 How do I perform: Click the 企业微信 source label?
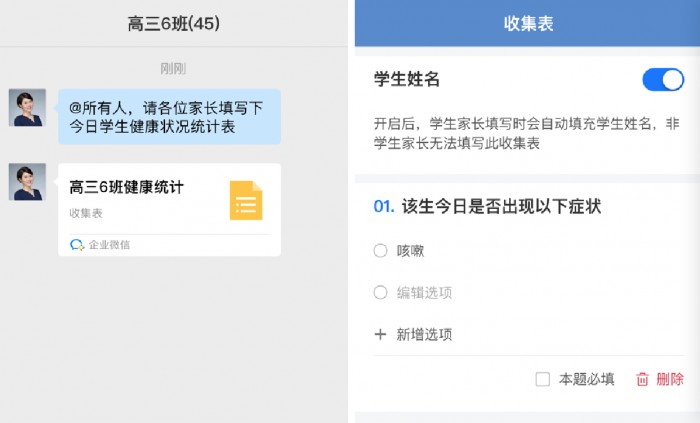click(x=109, y=245)
